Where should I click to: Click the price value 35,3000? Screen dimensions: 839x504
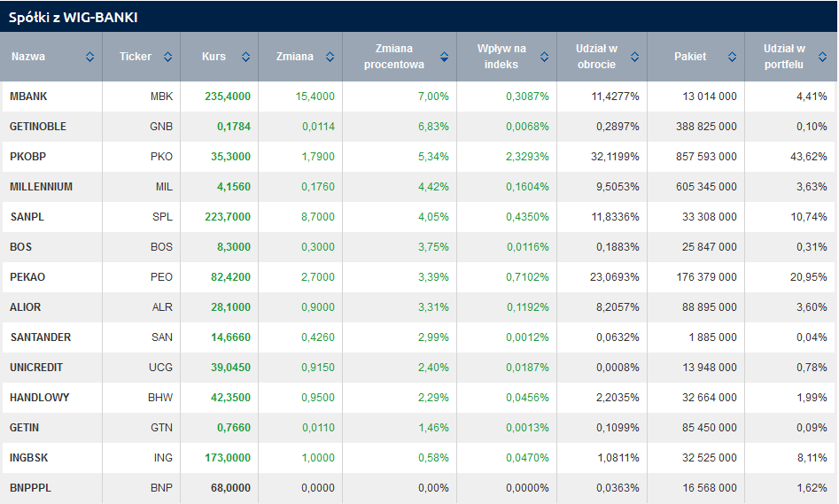point(230,157)
